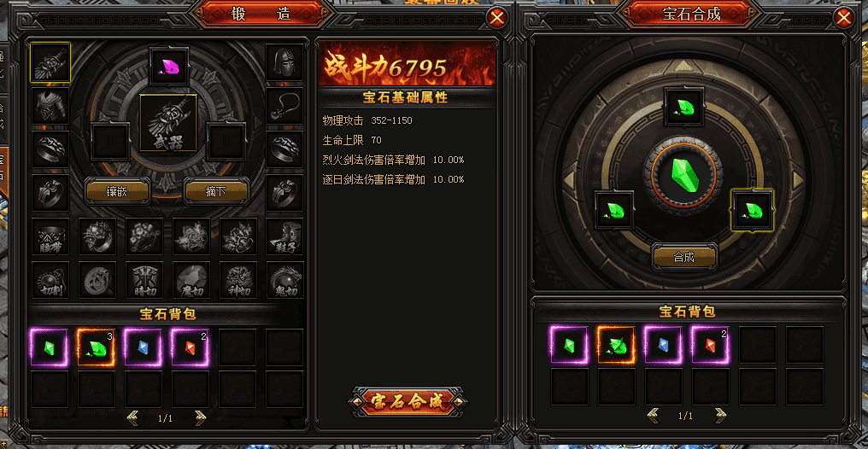Screen dimensions: 868x449
Task: Select the armor equipment slot
Action: (50, 106)
